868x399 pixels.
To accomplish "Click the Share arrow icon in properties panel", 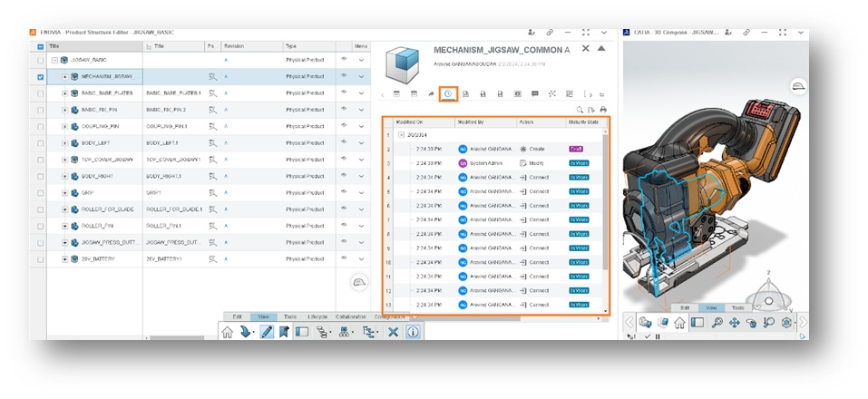I will click(x=431, y=94).
